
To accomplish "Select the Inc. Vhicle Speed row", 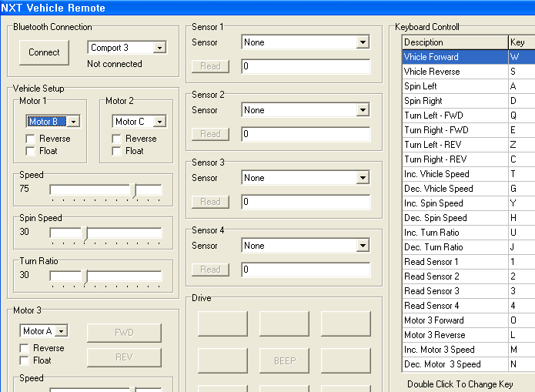I will click(469, 174).
